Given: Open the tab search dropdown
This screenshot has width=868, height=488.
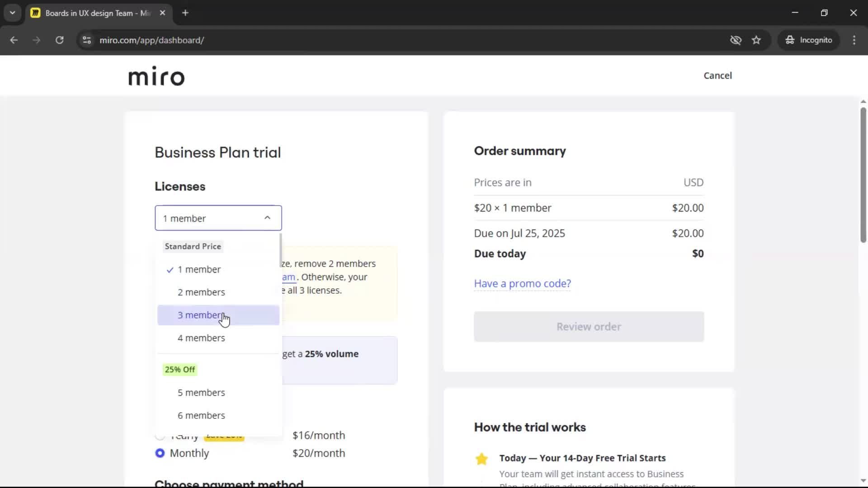Looking at the screenshot, I should [13, 13].
